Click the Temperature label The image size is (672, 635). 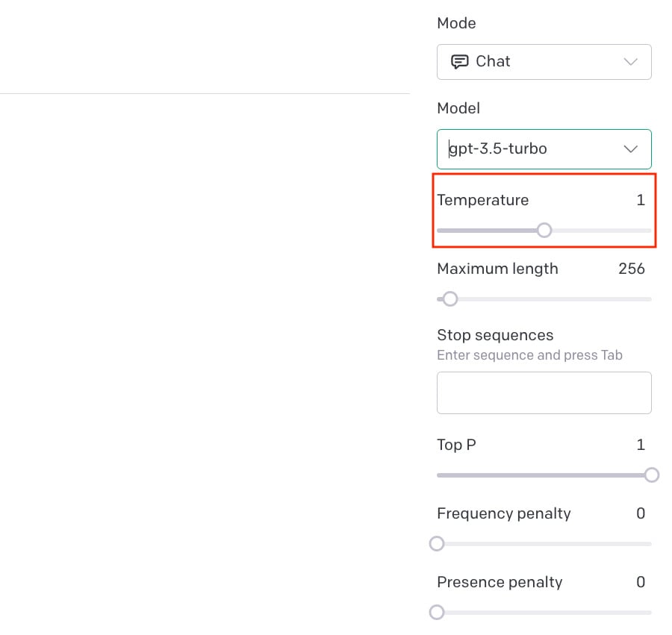[483, 201]
